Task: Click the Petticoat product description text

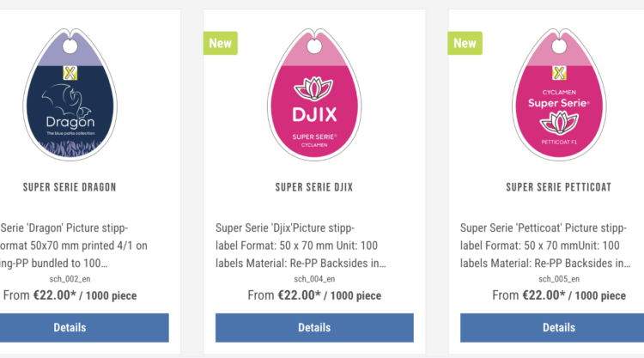Action: pyautogui.click(x=545, y=246)
